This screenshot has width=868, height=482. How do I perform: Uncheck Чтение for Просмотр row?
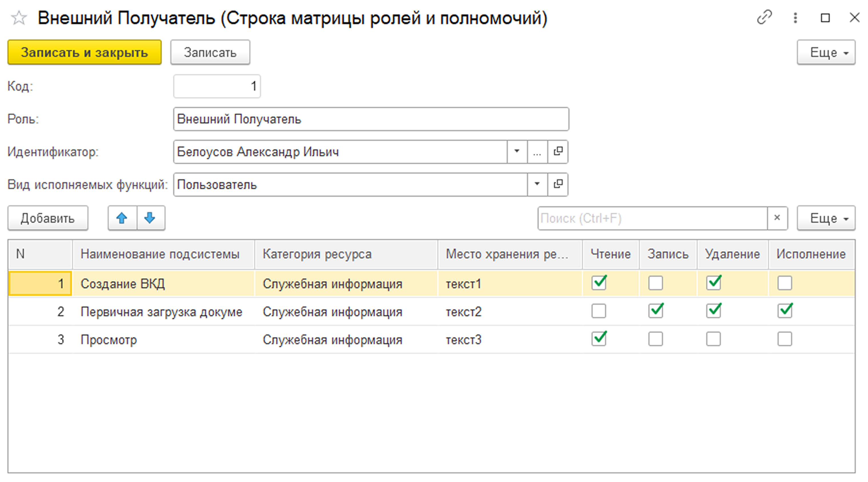(x=599, y=339)
